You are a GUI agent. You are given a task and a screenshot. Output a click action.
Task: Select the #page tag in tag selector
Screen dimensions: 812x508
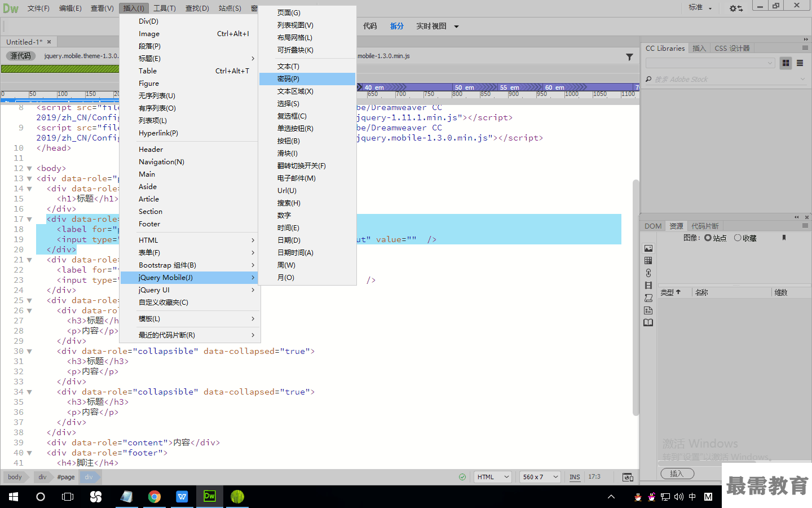click(66, 477)
